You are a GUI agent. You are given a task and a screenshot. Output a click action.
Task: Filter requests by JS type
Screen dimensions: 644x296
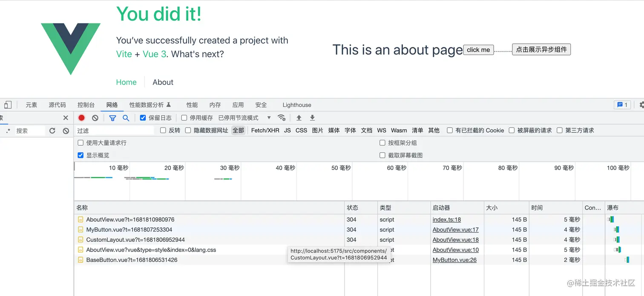point(287,131)
